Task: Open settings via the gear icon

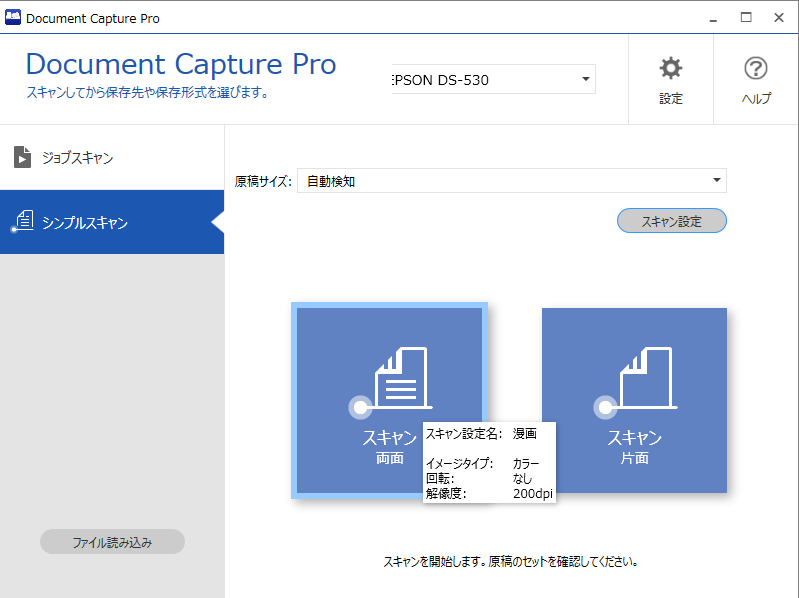Action: (x=671, y=68)
